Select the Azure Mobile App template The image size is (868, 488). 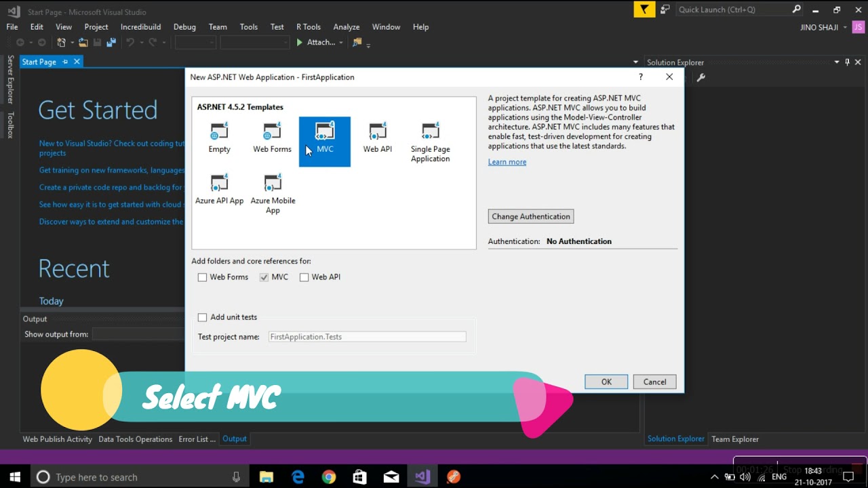coord(273,195)
